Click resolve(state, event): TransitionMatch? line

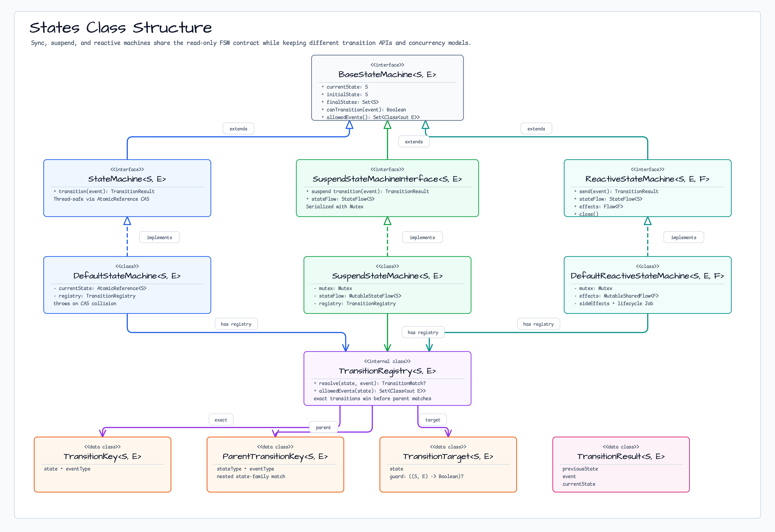369,384
